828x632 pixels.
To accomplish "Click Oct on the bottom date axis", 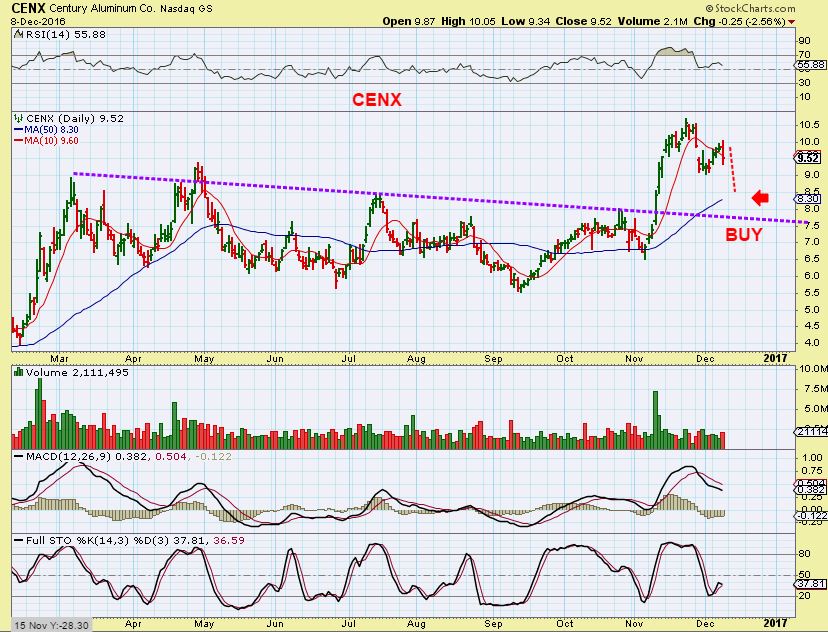I will (x=564, y=624).
